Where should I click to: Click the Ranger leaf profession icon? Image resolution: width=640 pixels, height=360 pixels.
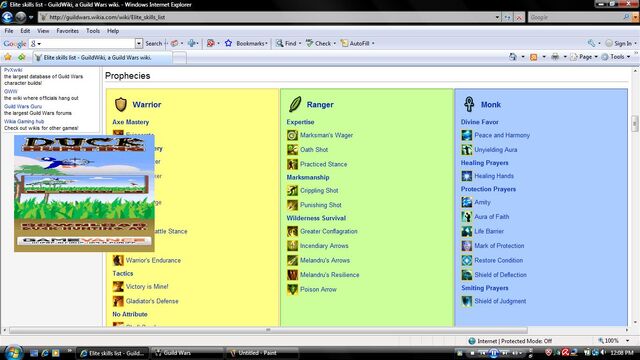[295, 104]
